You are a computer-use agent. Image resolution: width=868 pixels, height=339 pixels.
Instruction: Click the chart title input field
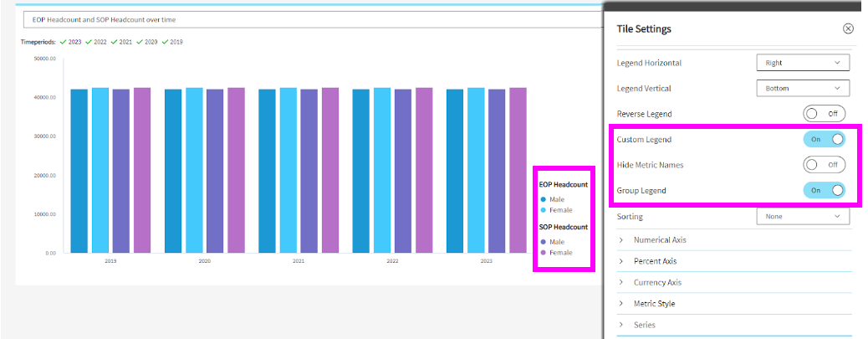coord(301,19)
